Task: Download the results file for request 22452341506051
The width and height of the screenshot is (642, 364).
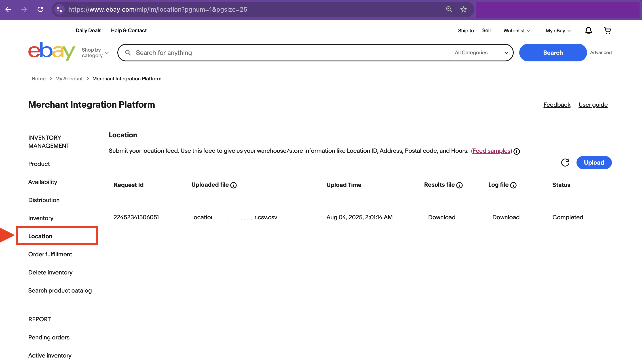Action: click(441, 217)
